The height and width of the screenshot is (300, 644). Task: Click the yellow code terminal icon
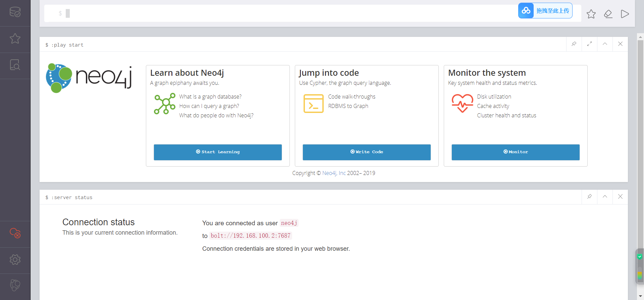(314, 104)
